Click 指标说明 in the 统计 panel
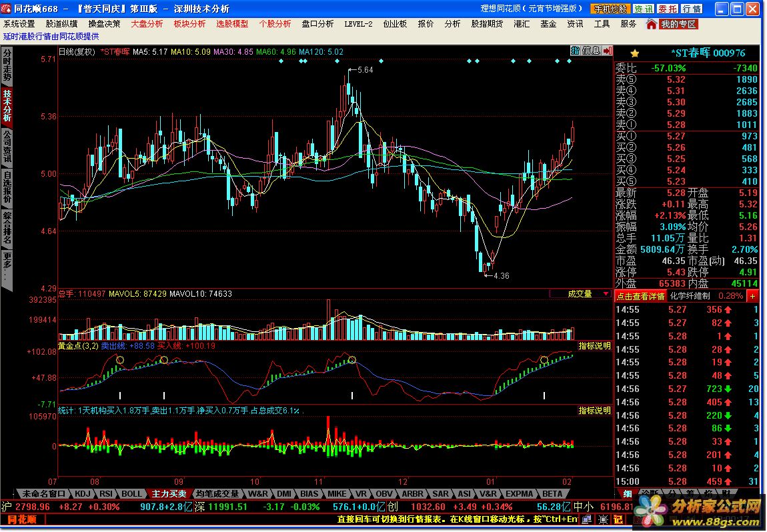The height and width of the screenshot is (532, 767). [594, 410]
